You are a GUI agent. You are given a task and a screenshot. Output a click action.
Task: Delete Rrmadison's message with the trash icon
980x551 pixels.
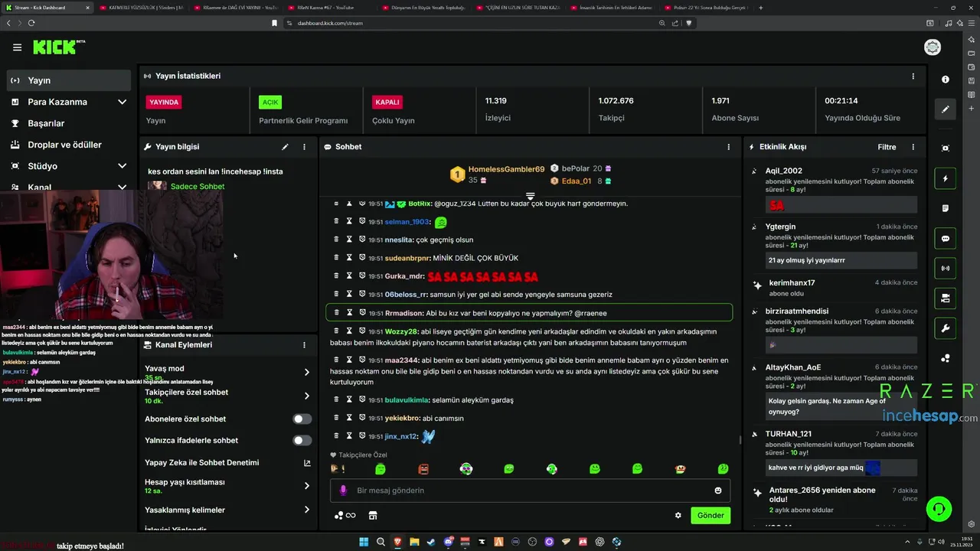(336, 312)
